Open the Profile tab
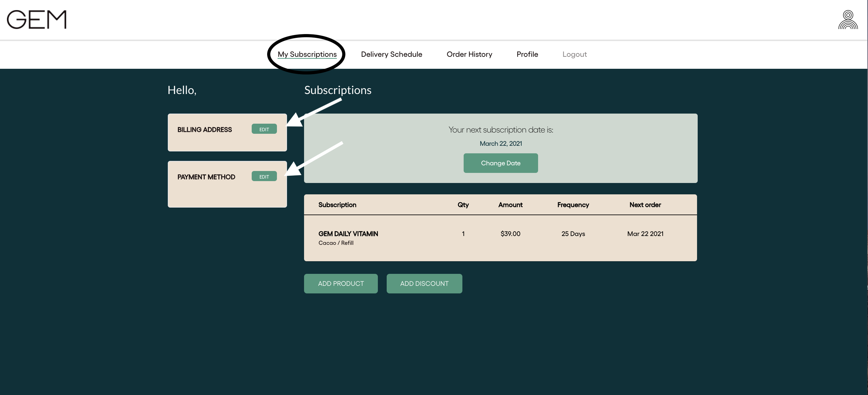The width and height of the screenshot is (868, 395). [x=527, y=54]
